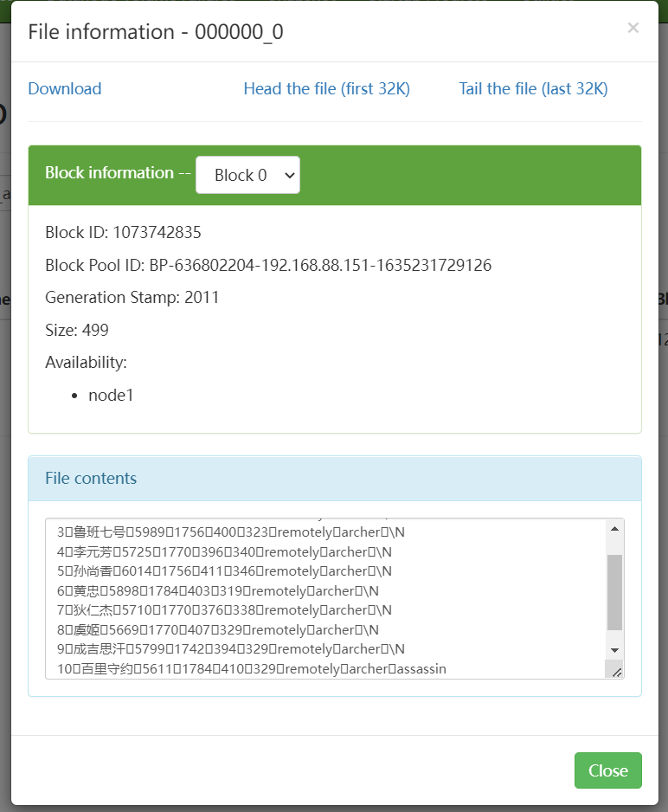
Task: Click the row starting with 10 百里守约
Action: coord(252,668)
